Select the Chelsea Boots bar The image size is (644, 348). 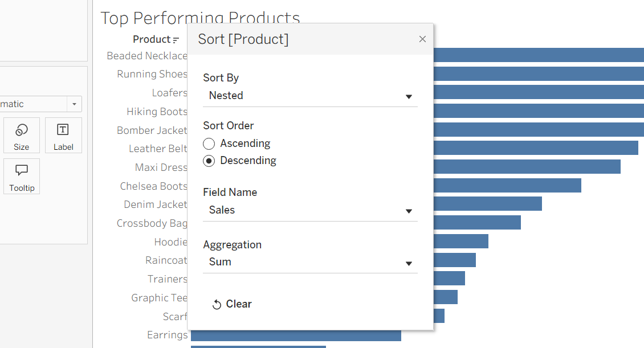pyautogui.click(x=507, y=186)
